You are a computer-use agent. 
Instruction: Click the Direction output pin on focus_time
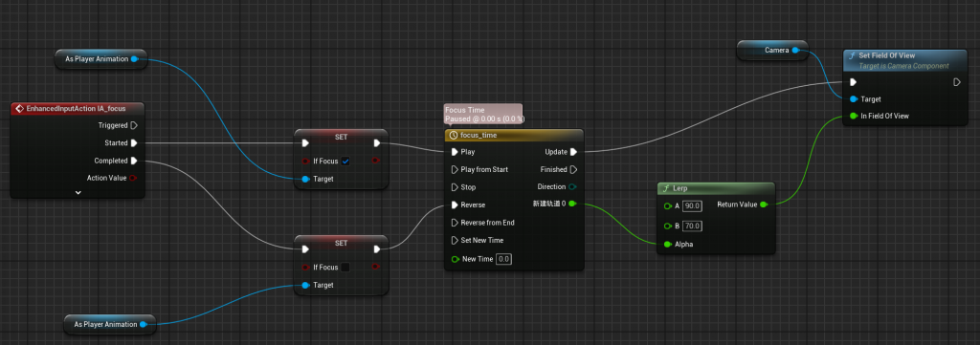coord(572,186)
